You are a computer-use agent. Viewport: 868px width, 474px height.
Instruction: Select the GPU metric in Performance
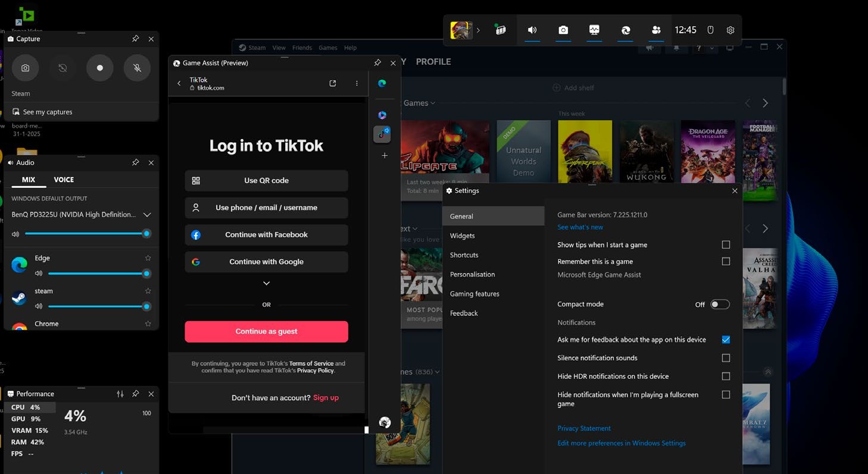[x=30, y=419]
